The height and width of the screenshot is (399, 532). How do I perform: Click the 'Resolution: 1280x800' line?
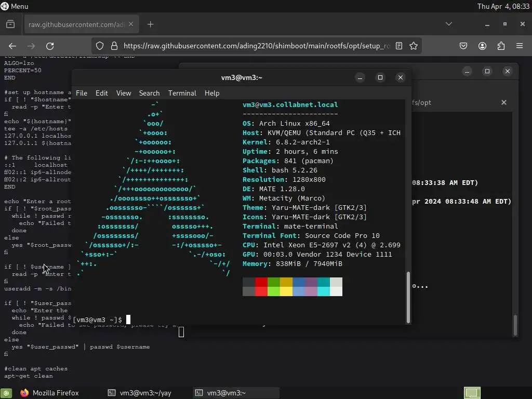click(x=284, y=179)
